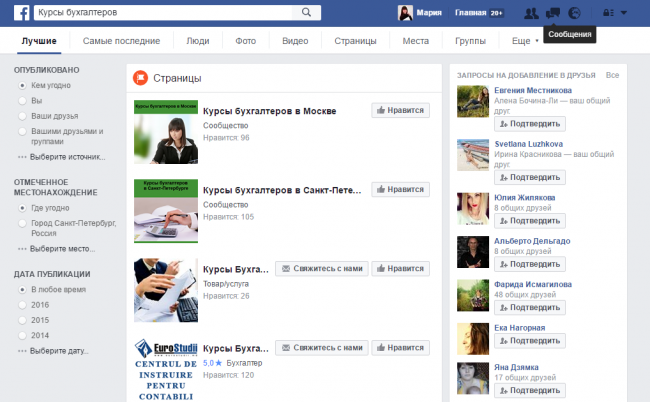
Task: Open the friend requests icon
Action: tap(531, 13)
